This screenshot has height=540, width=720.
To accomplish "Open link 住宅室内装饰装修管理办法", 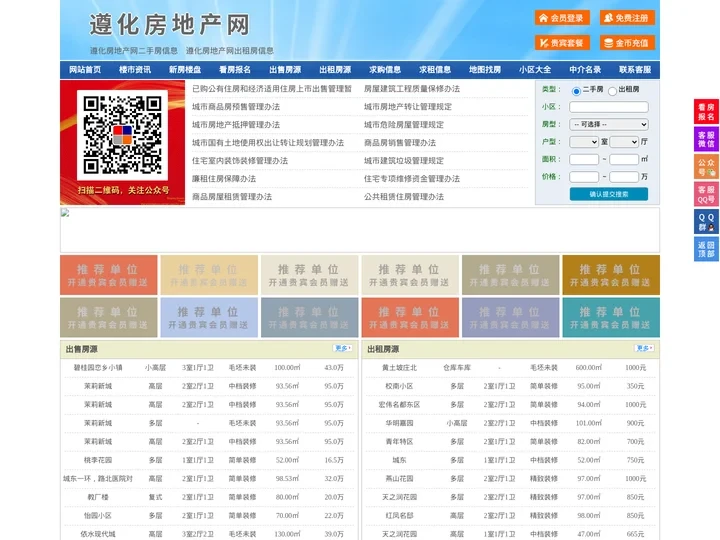I will pyautogui.click(x=240, y=161).
